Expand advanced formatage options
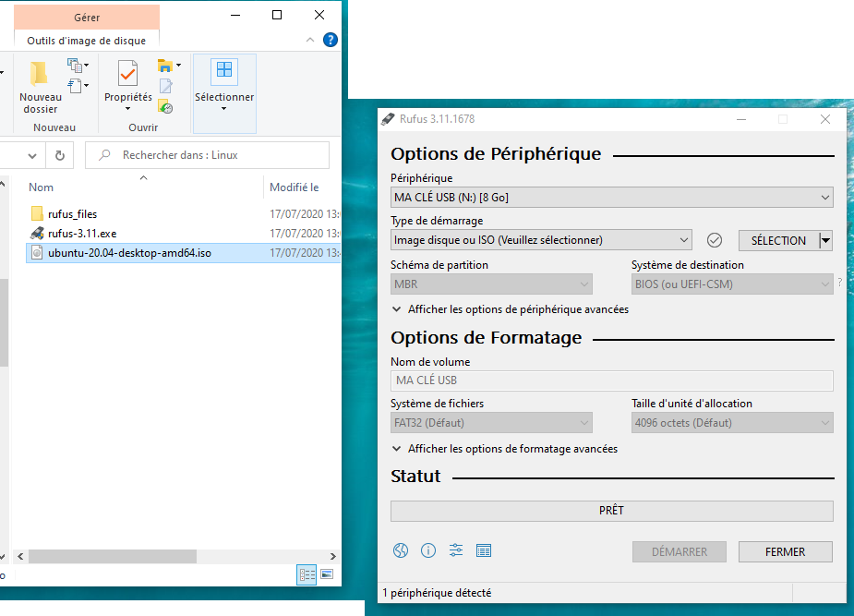The image size is (854, 616). pos(505,449)
